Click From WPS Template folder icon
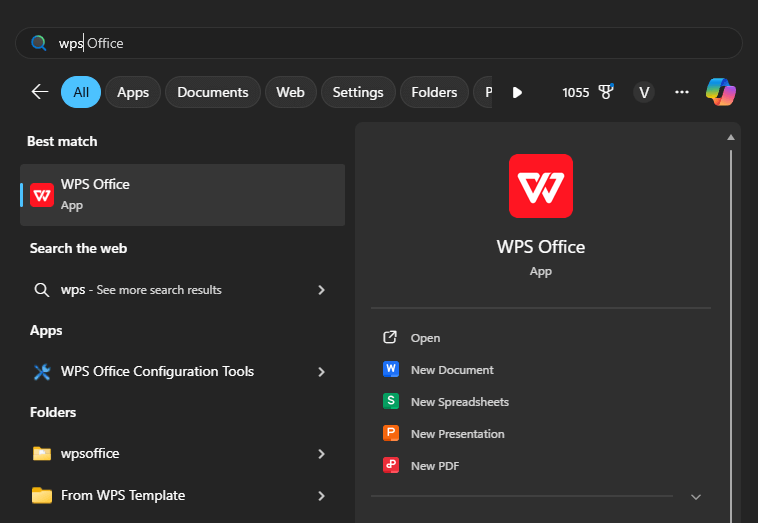The height and width of the screenshot is (523, 758). [42, 495]
